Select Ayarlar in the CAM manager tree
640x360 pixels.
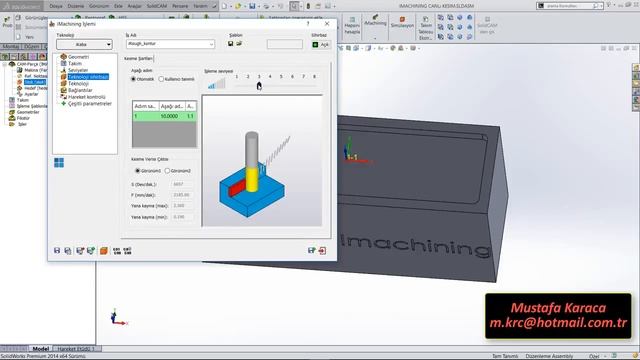(x=31, y=94)
